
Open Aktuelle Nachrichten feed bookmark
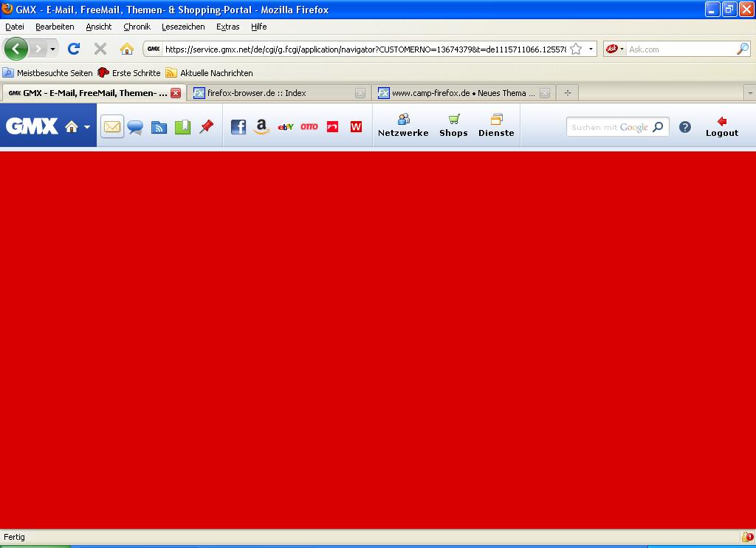point(209,73)
